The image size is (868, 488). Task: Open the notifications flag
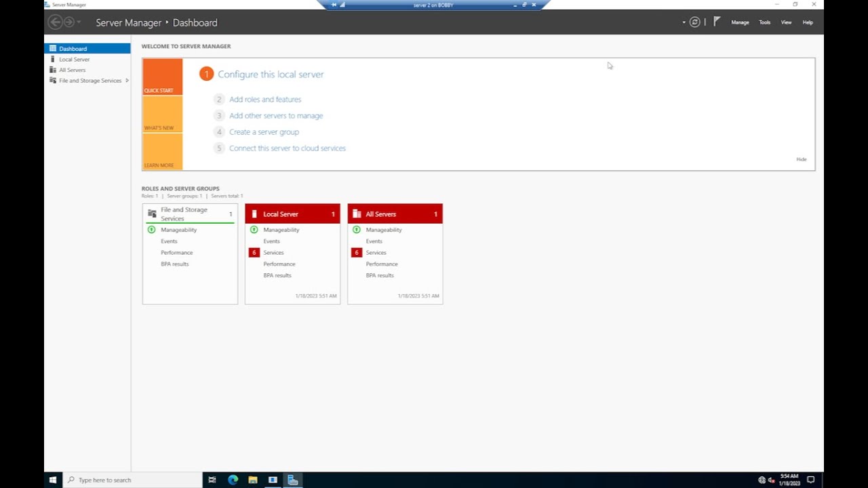pos(717,22)
